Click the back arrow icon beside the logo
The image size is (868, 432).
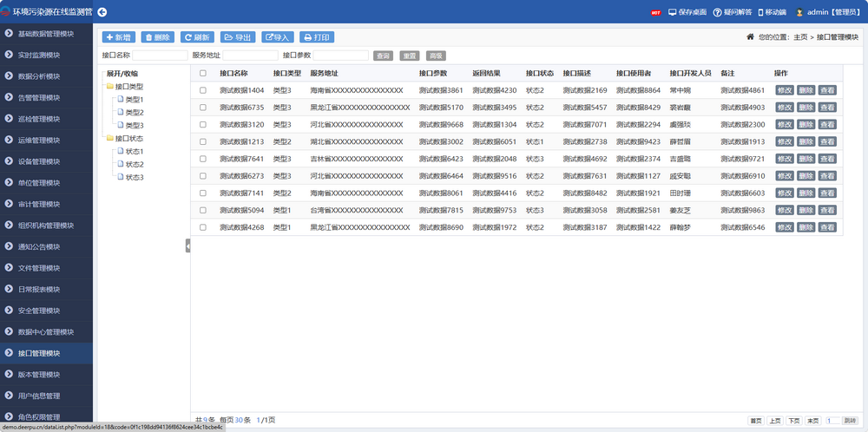(x=102, y=12)
